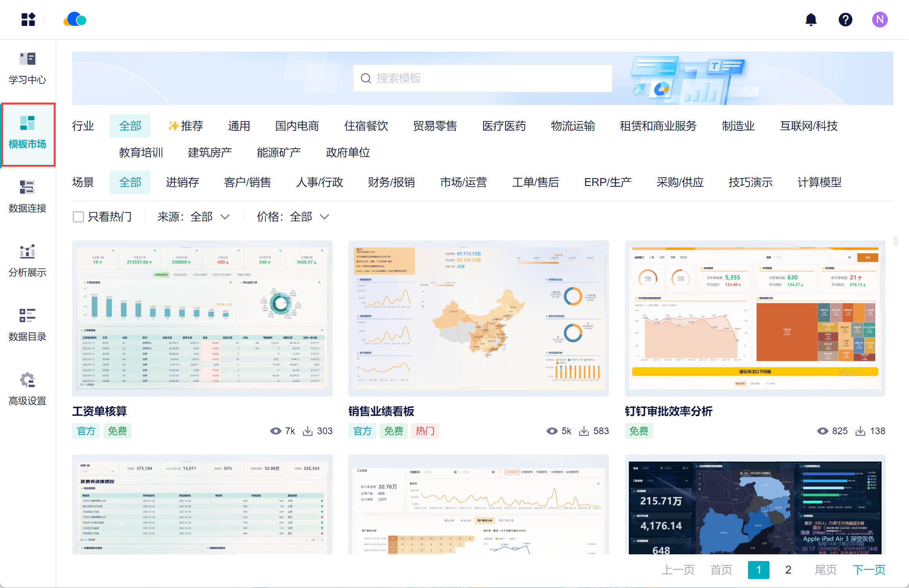Click the 搜索模板 search field
909x588 pixels.
tap(483, 78)
